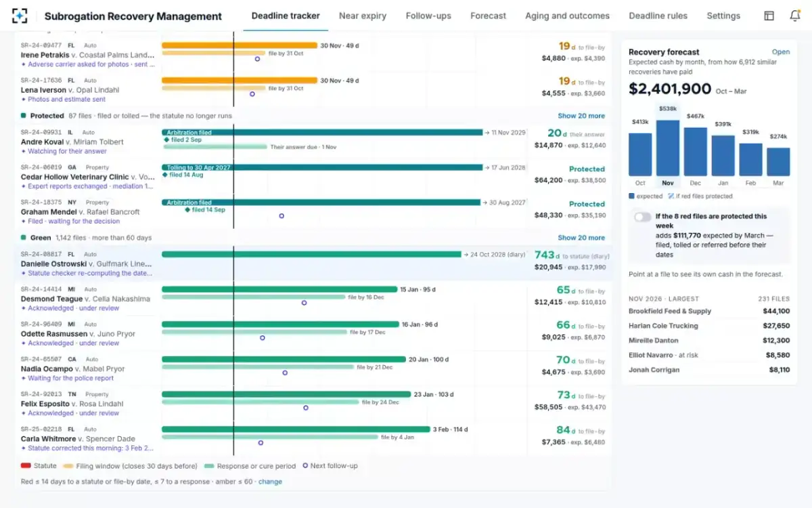Click the Jan forecast bar

click(723, 156)
